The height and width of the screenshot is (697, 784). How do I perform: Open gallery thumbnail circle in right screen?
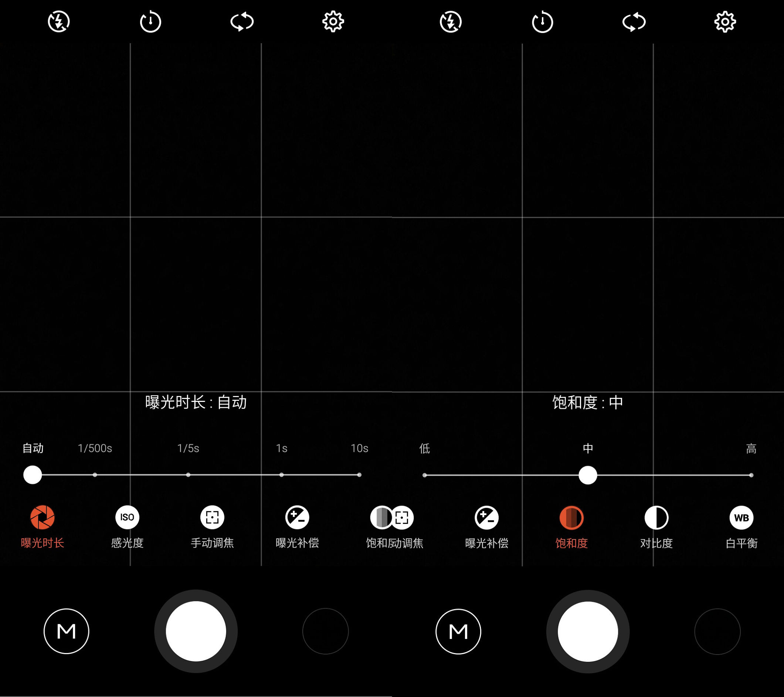click(x=717, y=632)
